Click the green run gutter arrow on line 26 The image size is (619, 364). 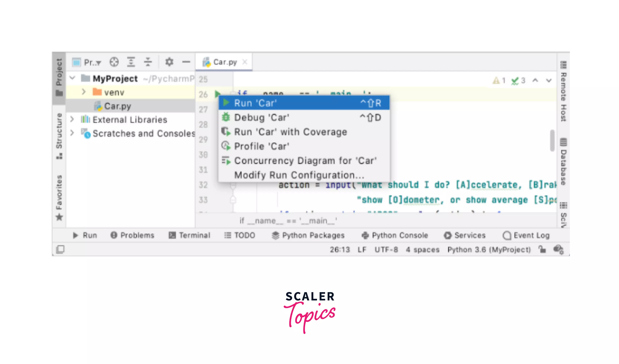point(218,94)
